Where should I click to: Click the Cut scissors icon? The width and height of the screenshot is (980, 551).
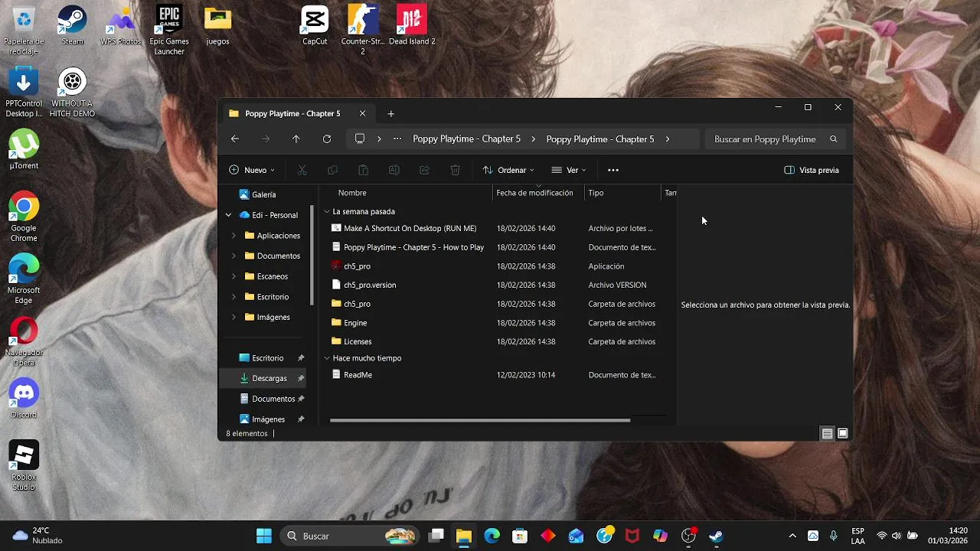[x=302, y=170]
